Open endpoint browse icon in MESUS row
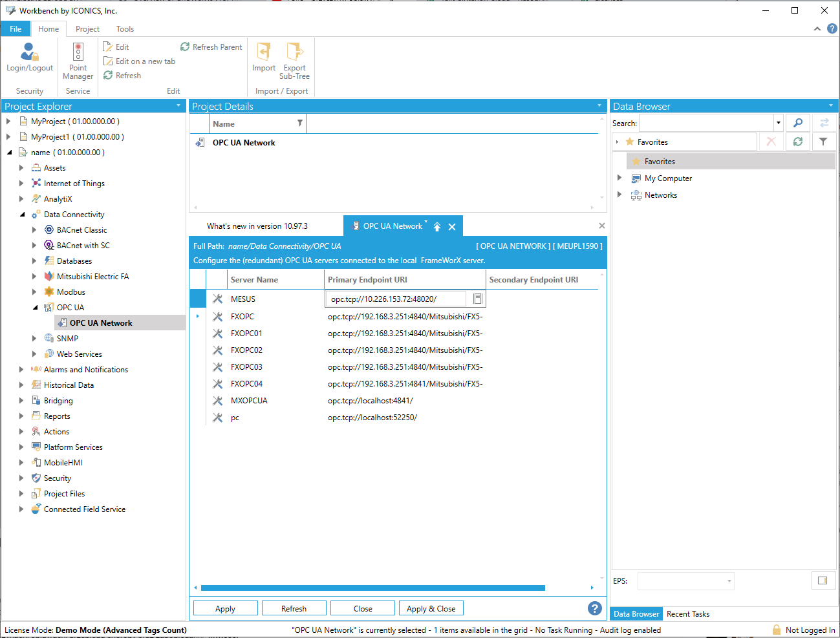The height and width of the screenshot is (638, 840). coord(478,299)
